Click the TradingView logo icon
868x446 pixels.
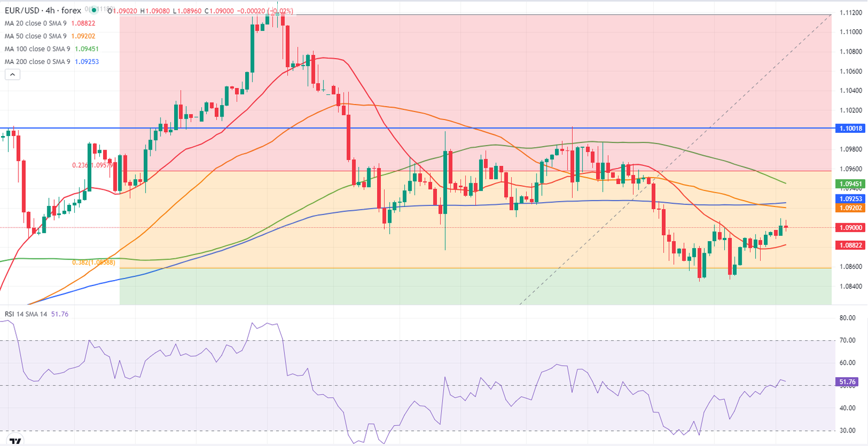click(16, 441)
